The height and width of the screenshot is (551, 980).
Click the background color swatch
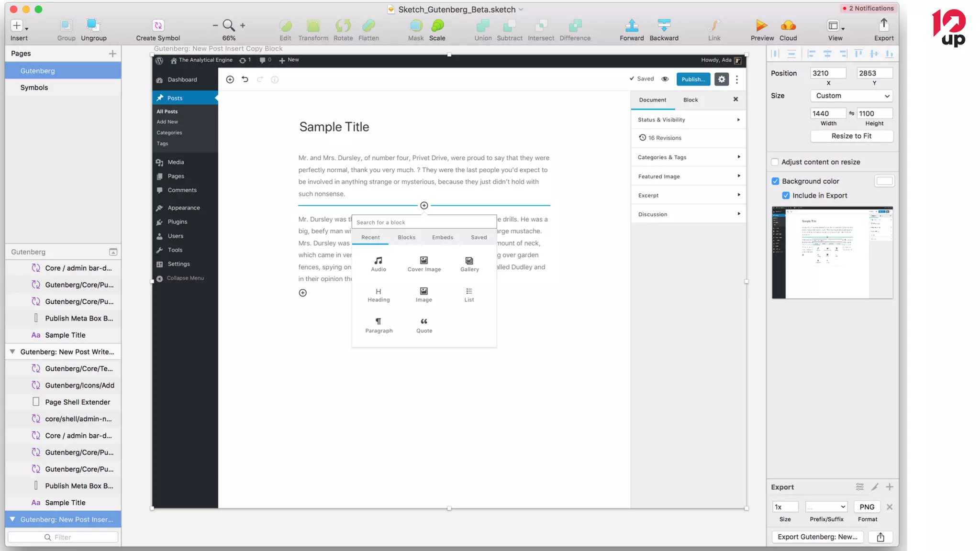884,181
